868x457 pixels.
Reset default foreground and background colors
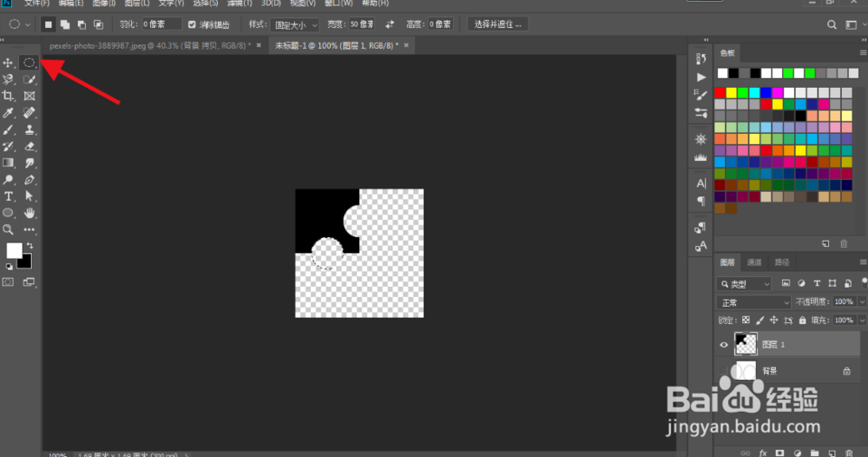point(9,267)
